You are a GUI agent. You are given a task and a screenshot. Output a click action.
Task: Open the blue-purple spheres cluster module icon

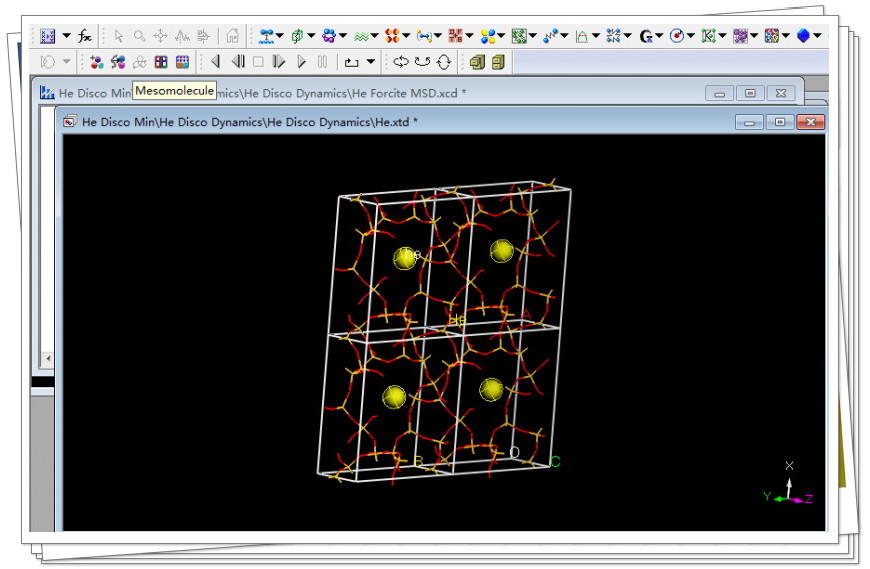[329, 36]
